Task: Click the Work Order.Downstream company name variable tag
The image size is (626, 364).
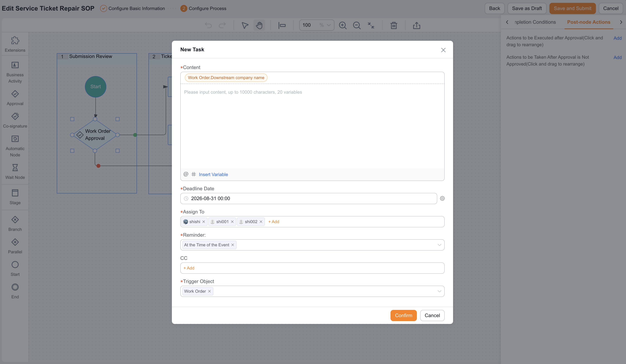Action: tap(226, 78)
